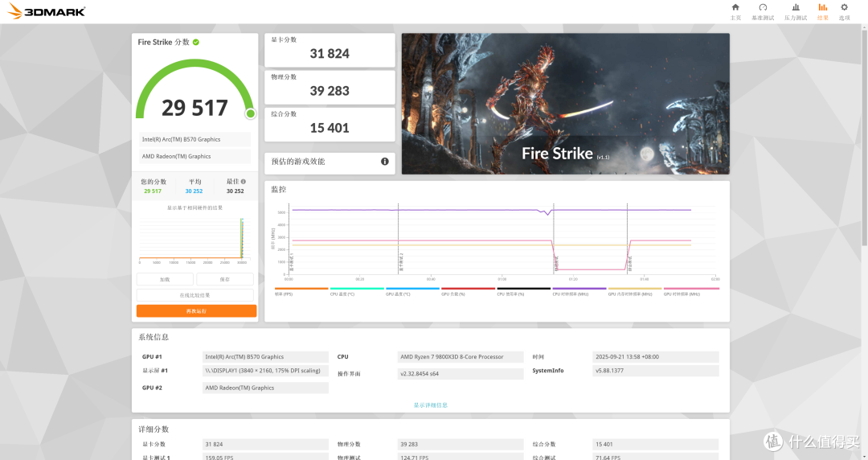Viewport: 868px width, 460px height.
Task: Click GPU #2 AMD Radeon(TM) Graphics field
Action: 266,388
